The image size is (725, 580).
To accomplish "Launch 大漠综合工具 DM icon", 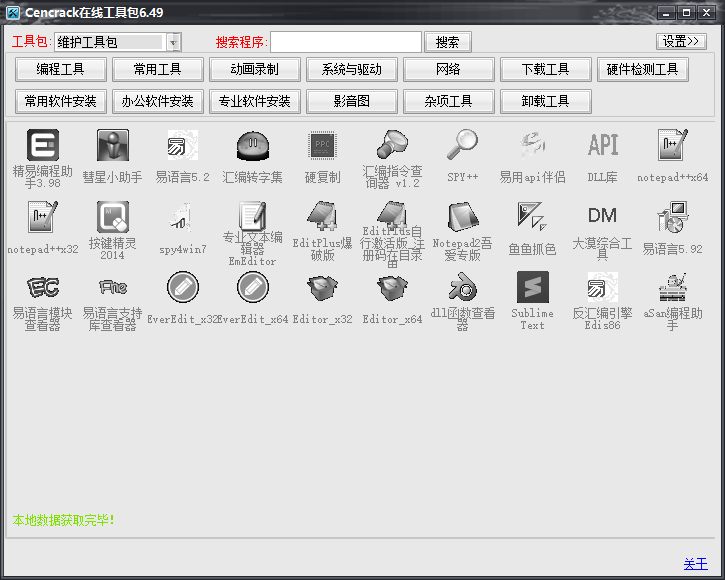I will pyautogui.click(x=602, y=216).
